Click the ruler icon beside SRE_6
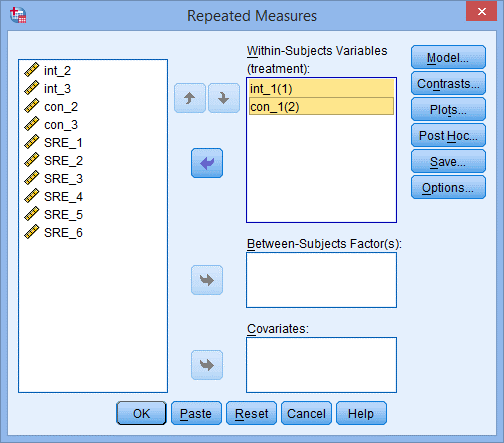Image resolution: width=504 pixels, height=443 pixels. coord(32,232)
